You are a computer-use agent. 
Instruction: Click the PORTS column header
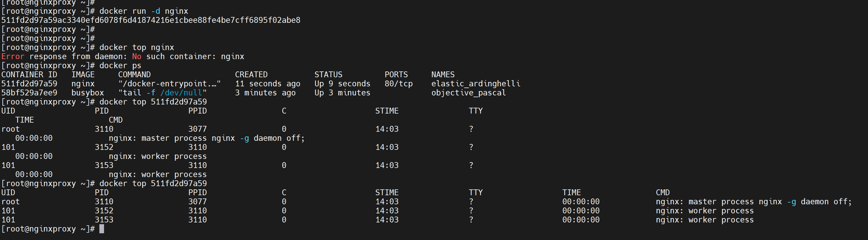(x=396, y=75)
